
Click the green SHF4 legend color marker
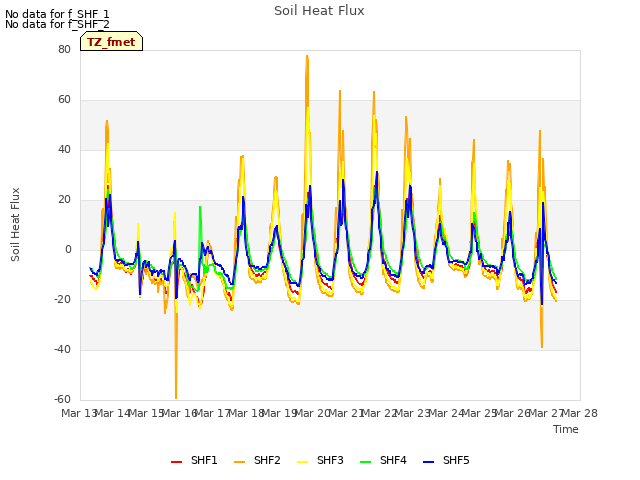[365, 462]
